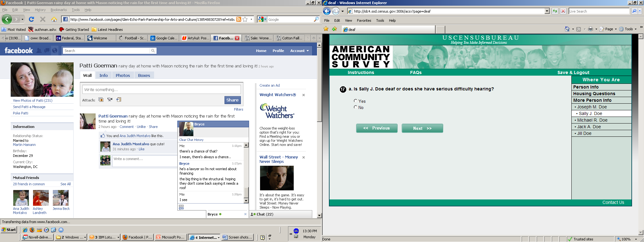The width and height of the screenshot is (644, 242).
Task: Click the Write something status field
Action: pos(162,89)
